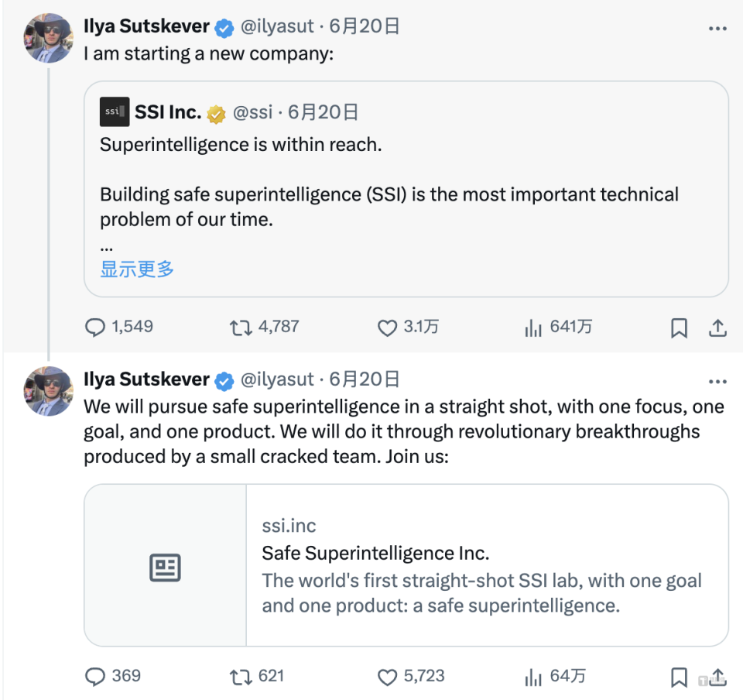Like the tweet with 3.1万 likes

(x=387, y=328)
